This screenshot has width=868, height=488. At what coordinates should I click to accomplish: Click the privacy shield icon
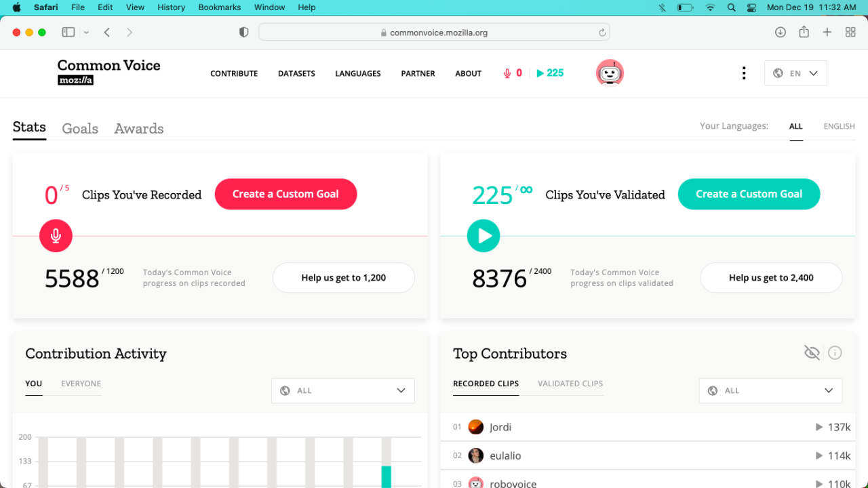pos(244,33)
